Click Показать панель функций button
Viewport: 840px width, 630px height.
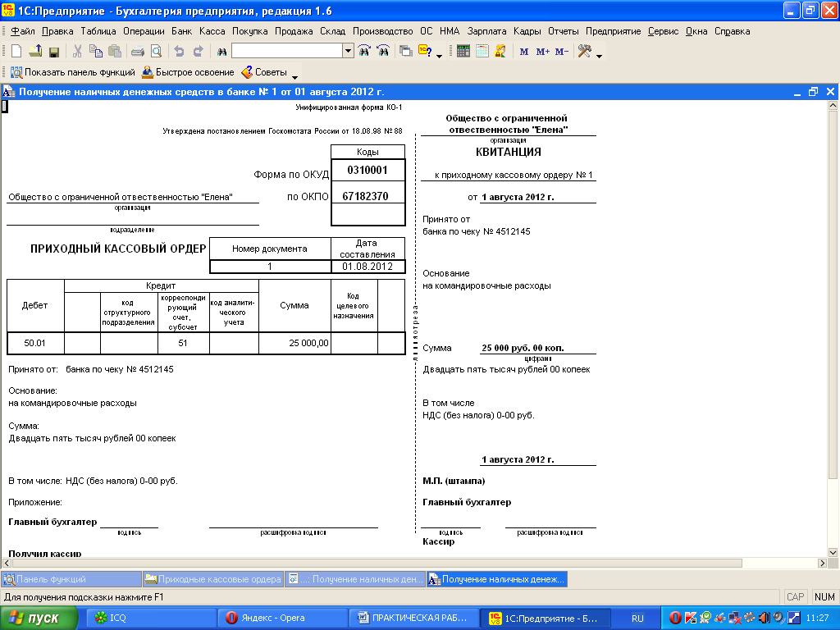click(73, 72)
